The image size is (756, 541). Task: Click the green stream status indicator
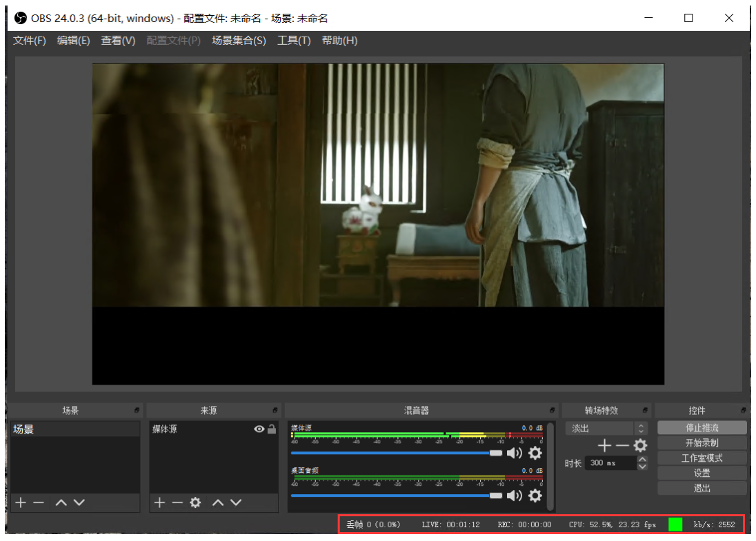pyautogui.click(x=675, y=524)
